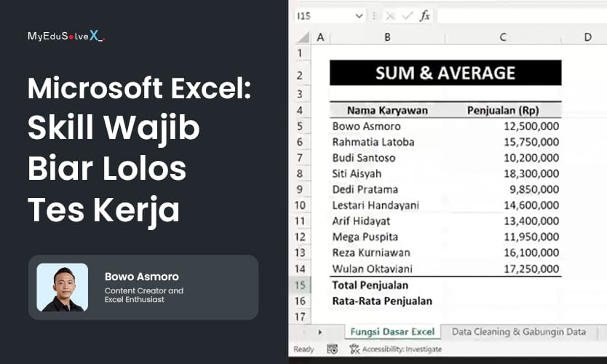Select the Rahmatia Latoba cell
The height and width of the screenshot is (364, 607).
tap(387, 142)
